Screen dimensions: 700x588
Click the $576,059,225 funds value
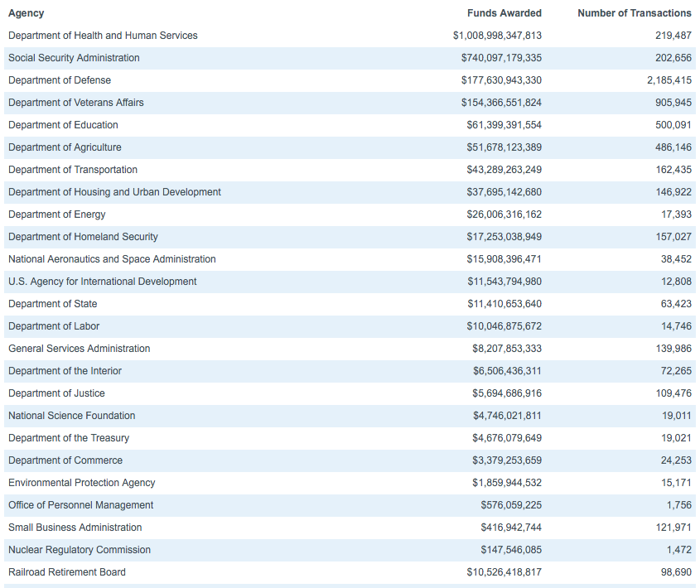coord(511,504)
